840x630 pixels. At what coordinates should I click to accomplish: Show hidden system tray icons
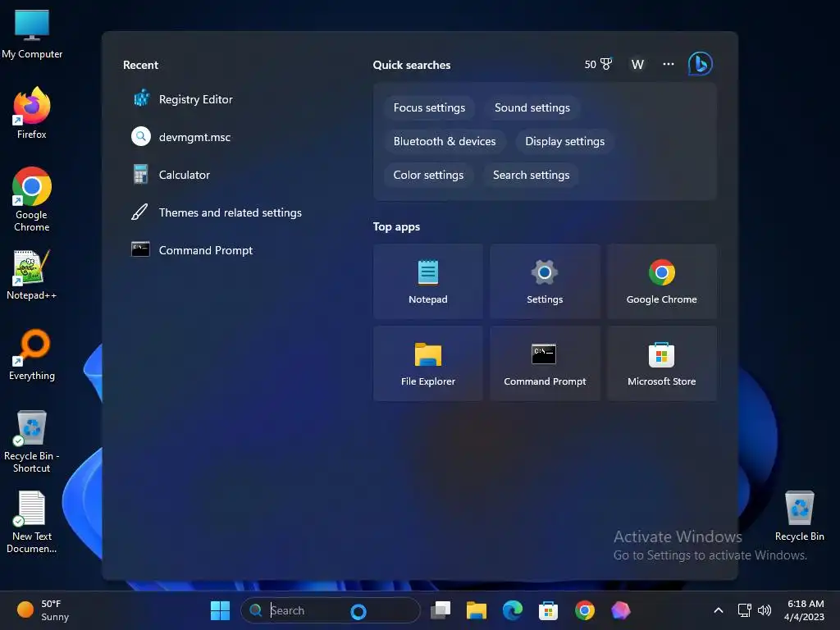[719, 610]
